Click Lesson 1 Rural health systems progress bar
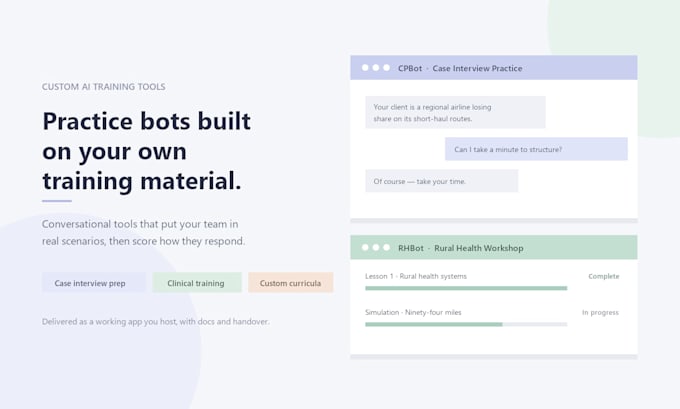The width and height of the screenshot is (680, 409). tap(466, 288)
